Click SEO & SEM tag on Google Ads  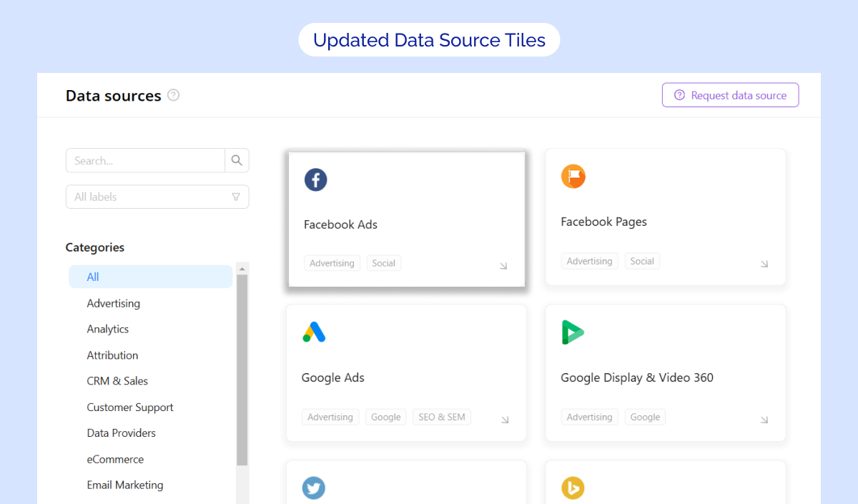click(x=441, y=417)
